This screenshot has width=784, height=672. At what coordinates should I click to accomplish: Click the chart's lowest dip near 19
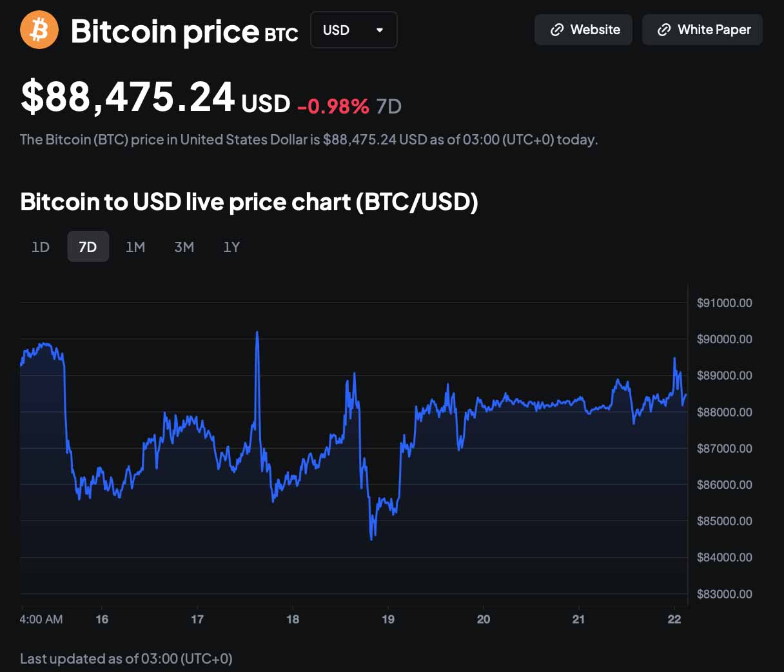click(x=372, y=539)
